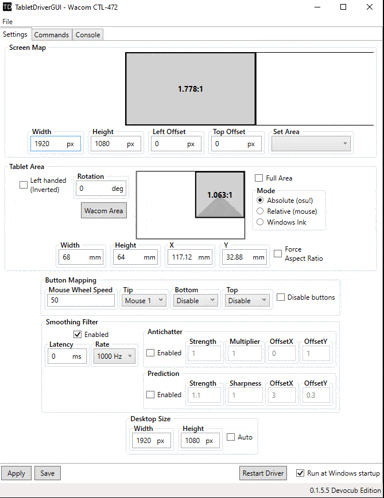Toggle Run at Windows startup checkbox

click(300, 473)
